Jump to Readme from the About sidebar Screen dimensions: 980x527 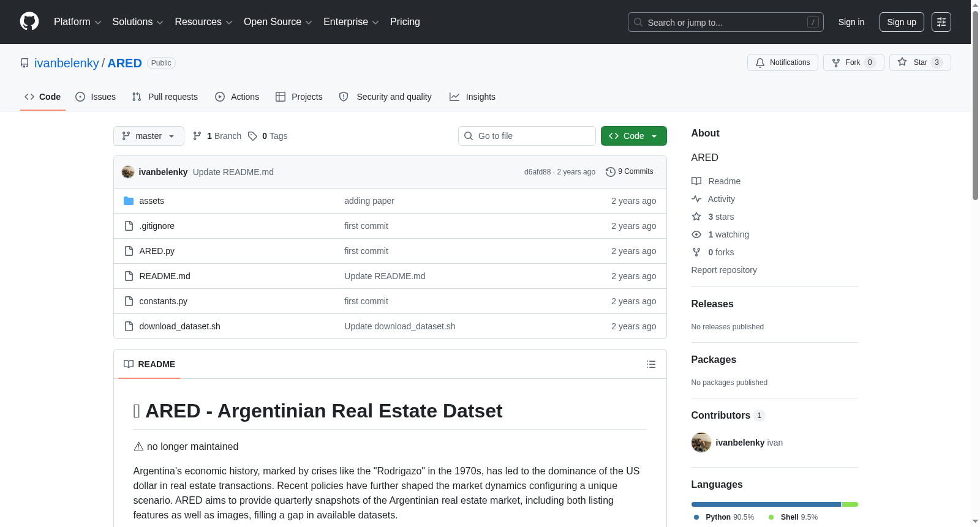tap(716, 181)
